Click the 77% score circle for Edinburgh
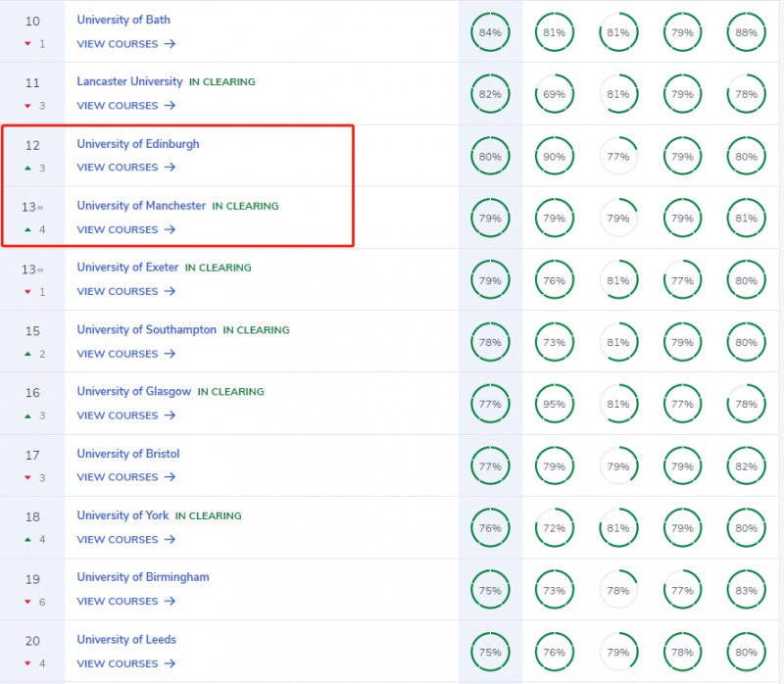Screen dimensions: 784x684 coord(618,157)
